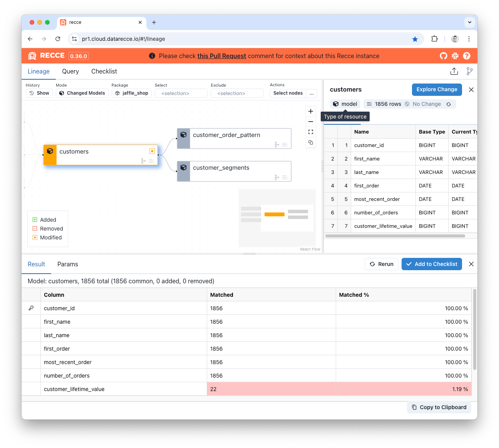Switch to the Params tab
The image size is (499, 448).
point(68,264)
